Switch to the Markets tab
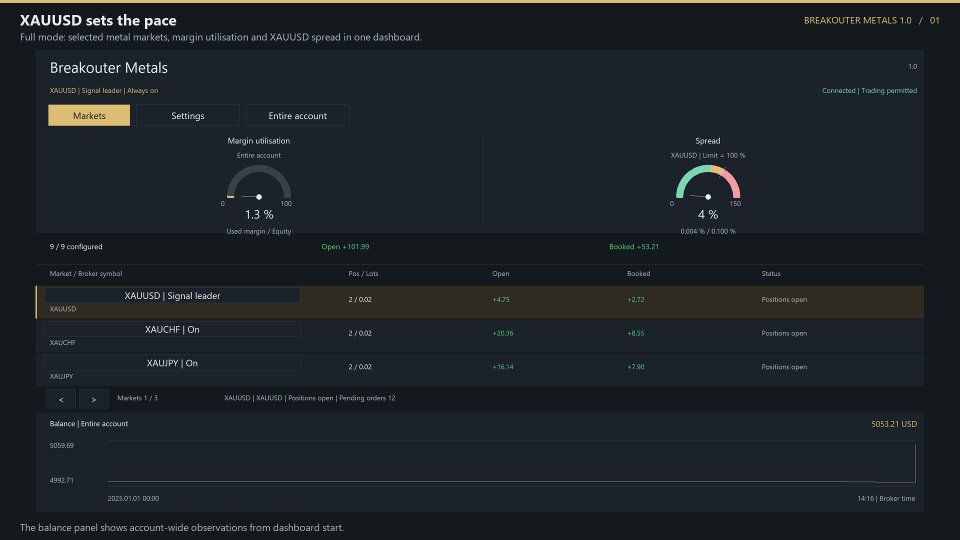 point(89,115)
